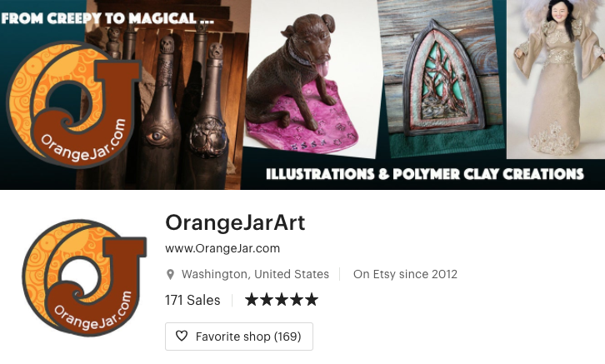Click the eye on the dark bottle
605x364 pixels.
coord(157,137)
